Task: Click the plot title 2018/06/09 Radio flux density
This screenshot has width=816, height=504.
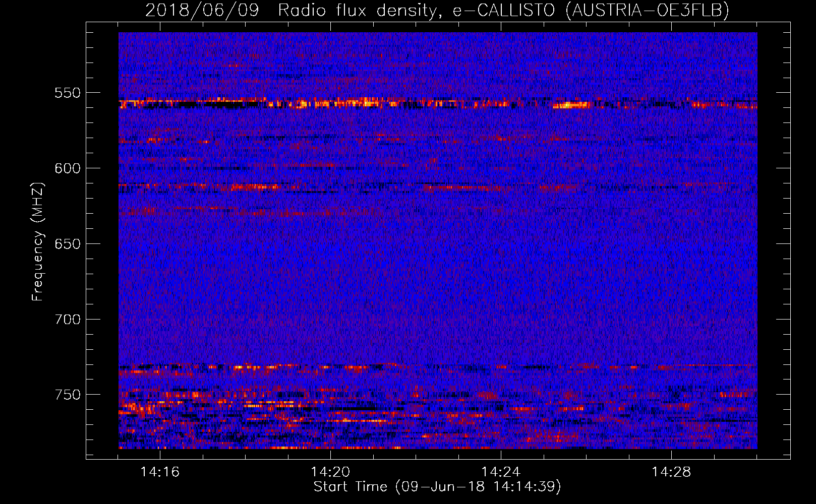Action: pyautogui.click(x=291, y=10)
